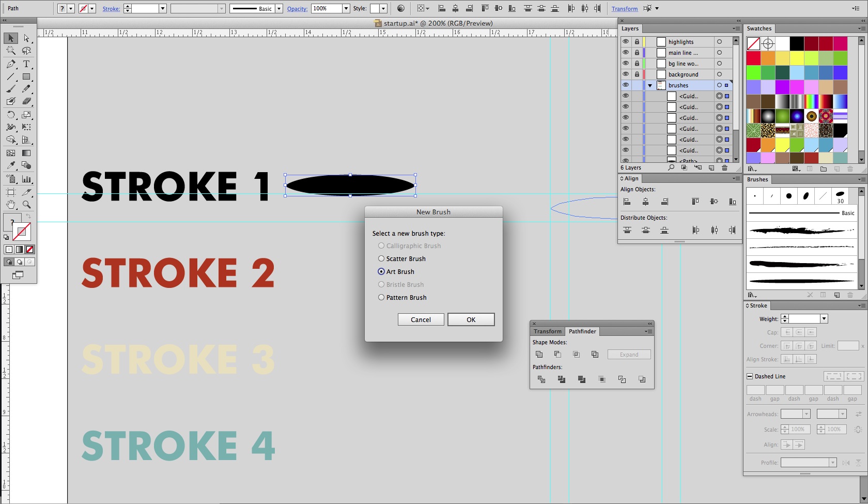This screenshot has width=868, height=504.
Task: Click the Unite shape mode icon
Action: tap(539, 355)
